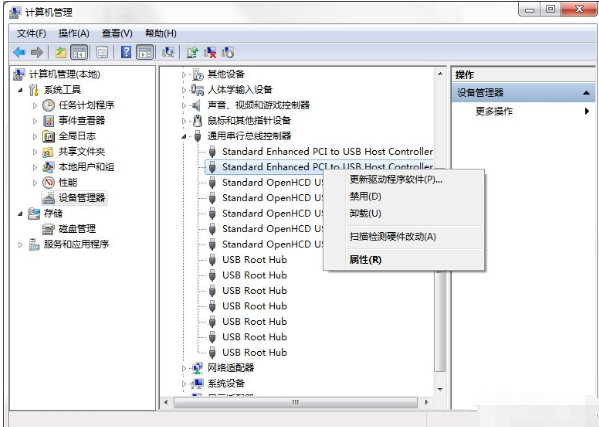Expand the 其他设备 device node
The height and width of the screenshot is (427, 599).
tap(184, 74)
